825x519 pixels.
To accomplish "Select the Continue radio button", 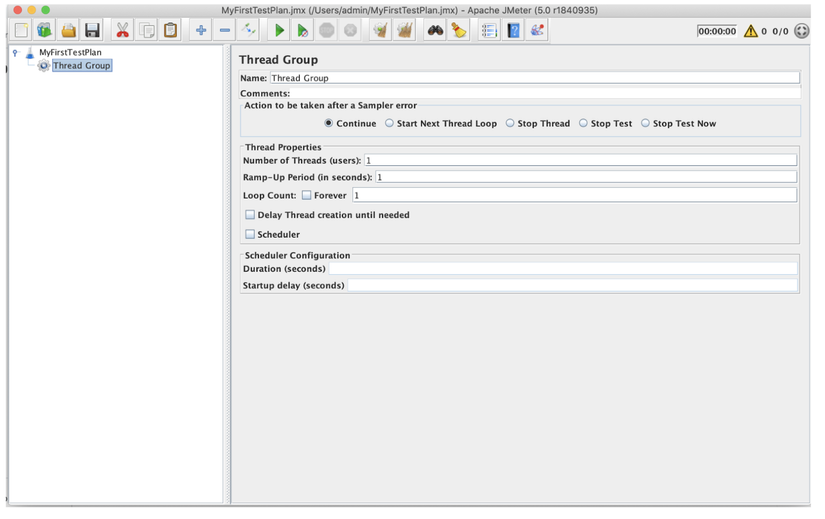I will coord(329,123).
